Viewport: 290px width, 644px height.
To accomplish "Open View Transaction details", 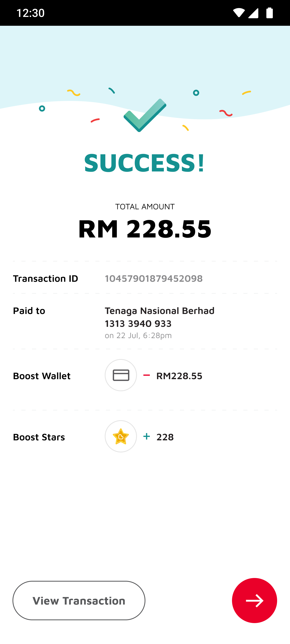I will pos(79,600).
